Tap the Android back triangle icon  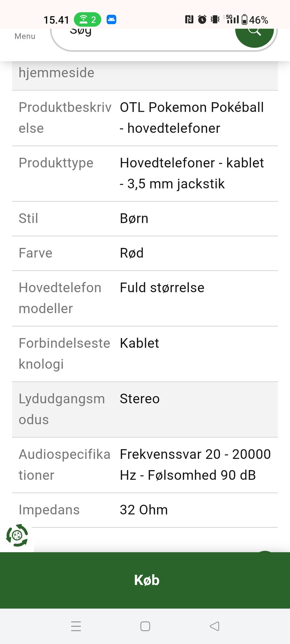214,626
